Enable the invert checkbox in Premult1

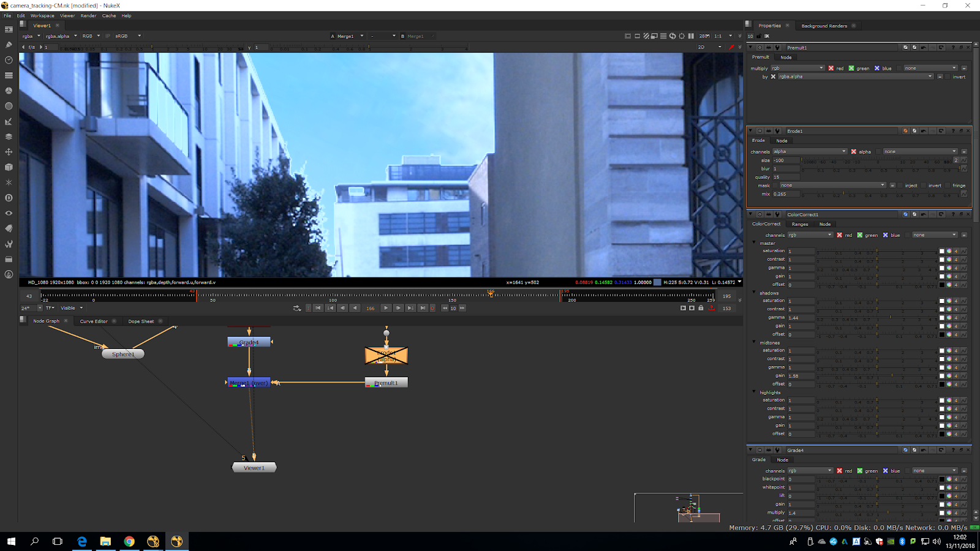click(948, 77)
